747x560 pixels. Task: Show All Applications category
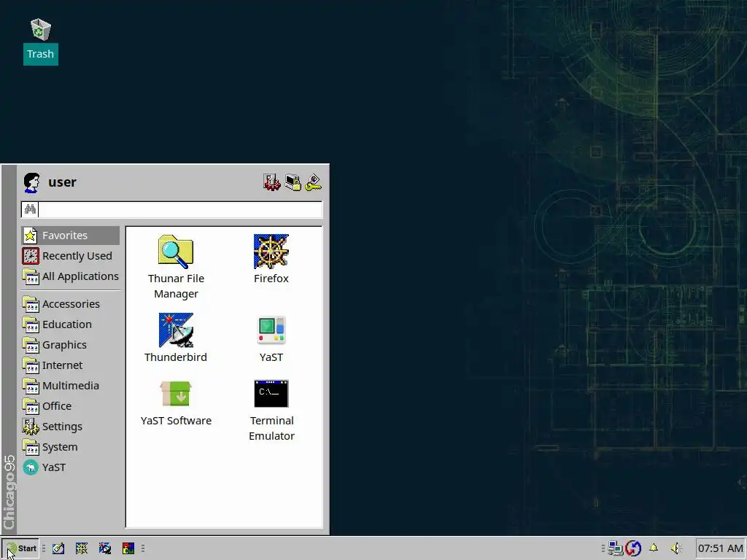pyautogui.click(x=70, y=276)
